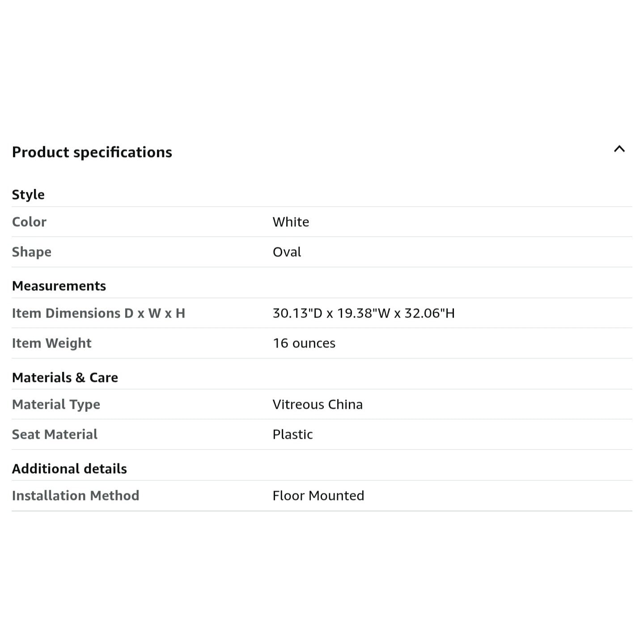Click the Installation Method label
The height and width of the screenshot is (644, 644).
point(76,496)
